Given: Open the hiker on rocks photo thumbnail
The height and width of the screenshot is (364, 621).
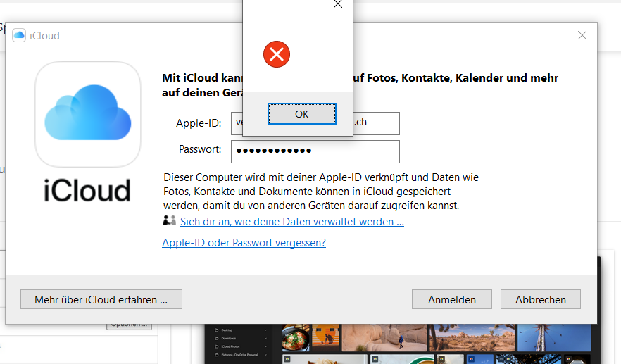Looking at the screenshot, I should 384,338.
